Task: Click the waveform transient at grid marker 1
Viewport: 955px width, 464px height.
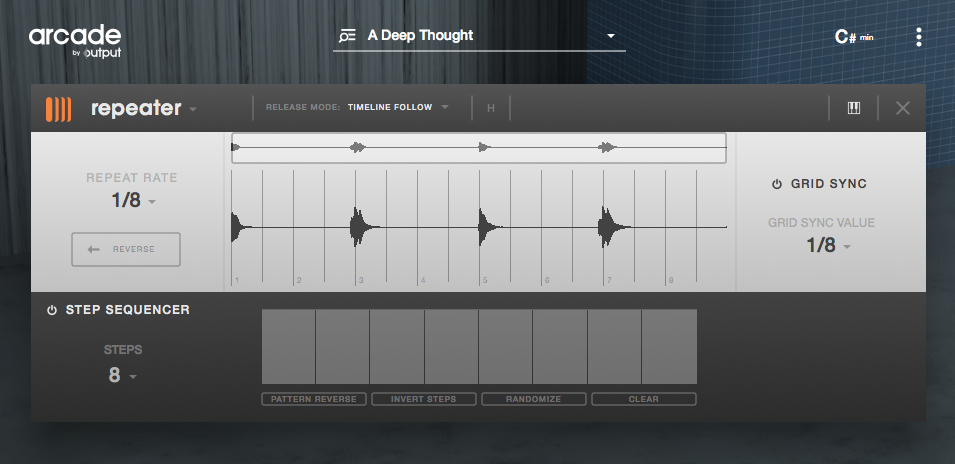Action: pos(238,227)
